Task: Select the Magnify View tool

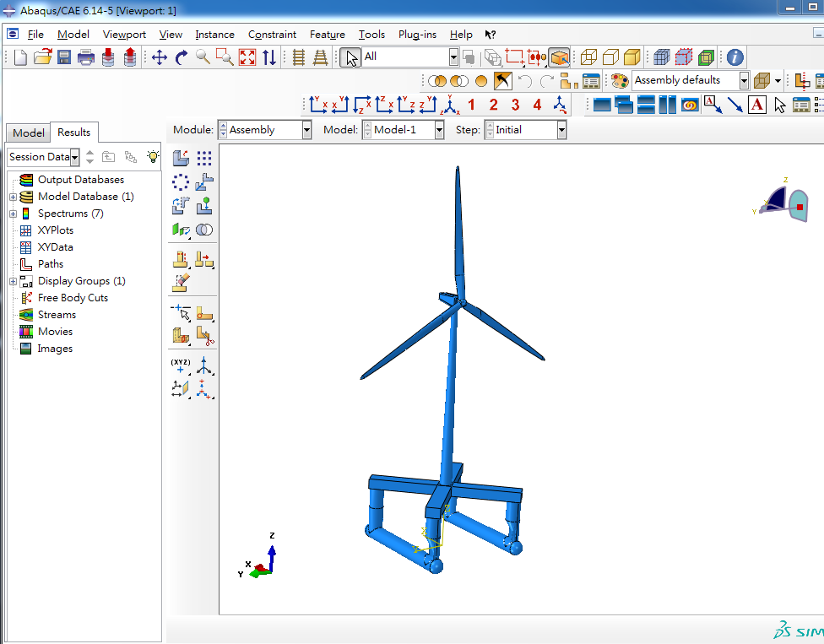Action: point(203,57)
